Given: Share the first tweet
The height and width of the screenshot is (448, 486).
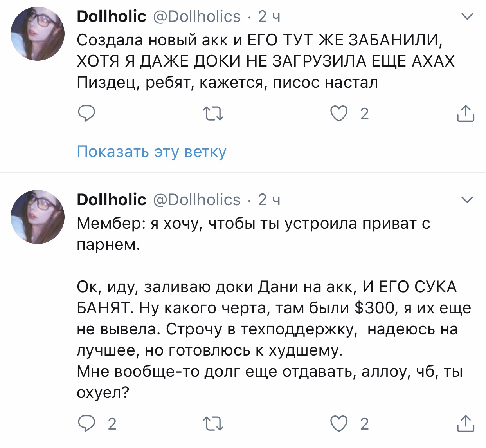Looking at the screenshot, I should (465, 114).
